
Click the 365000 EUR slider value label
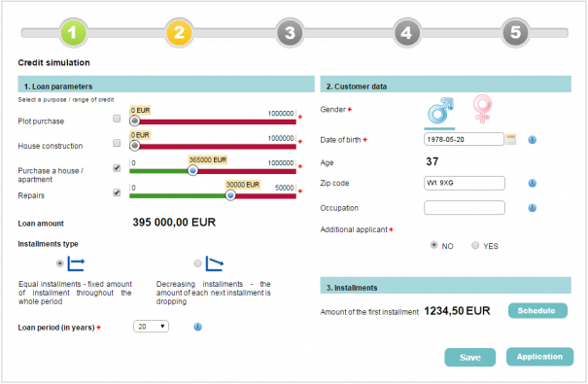pos(208,159)
